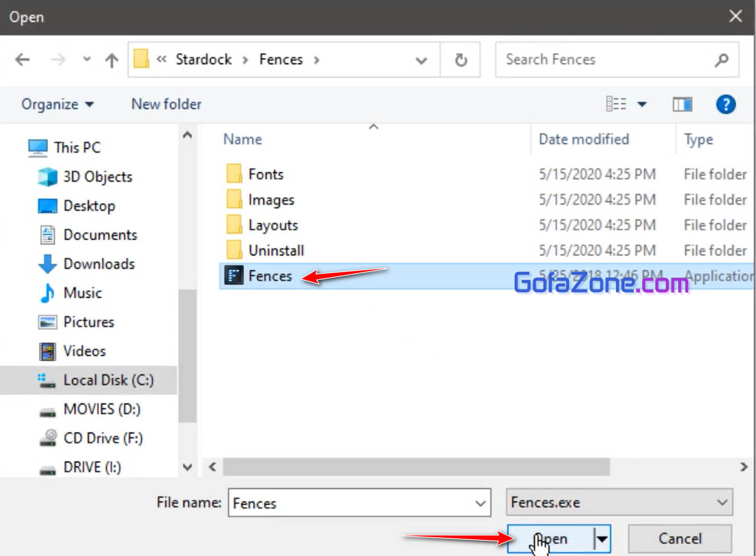Open the help question mark icon
The height and width of the screenshot is (556, 756).
[x=725, y=105]
